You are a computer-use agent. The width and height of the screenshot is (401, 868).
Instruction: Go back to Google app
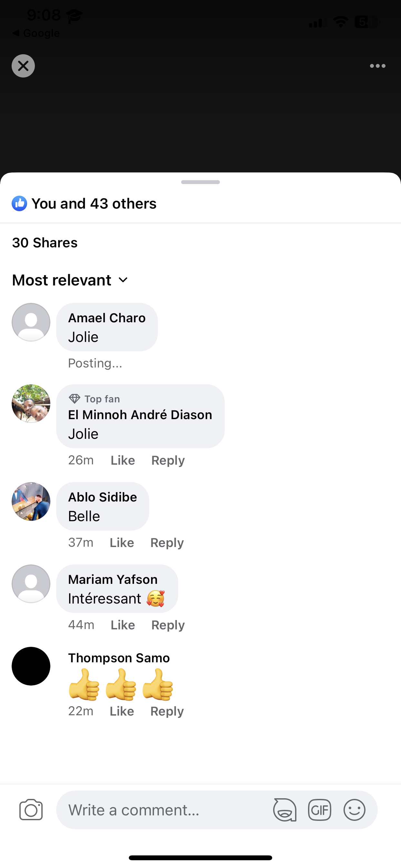[x=36, y=33]
